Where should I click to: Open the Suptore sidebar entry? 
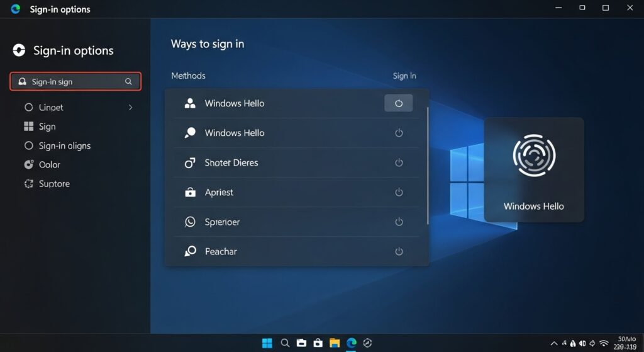(x=54, y=184)
